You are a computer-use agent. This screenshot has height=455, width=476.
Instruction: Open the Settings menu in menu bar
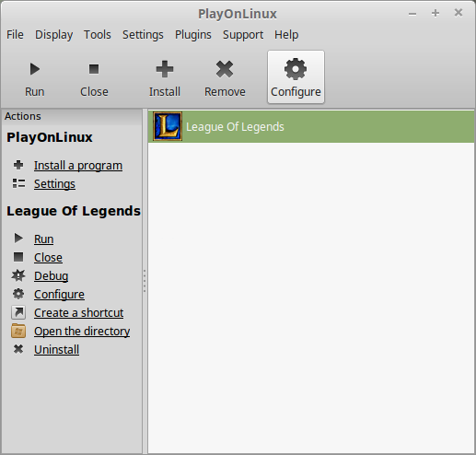[x=143, y=35]
